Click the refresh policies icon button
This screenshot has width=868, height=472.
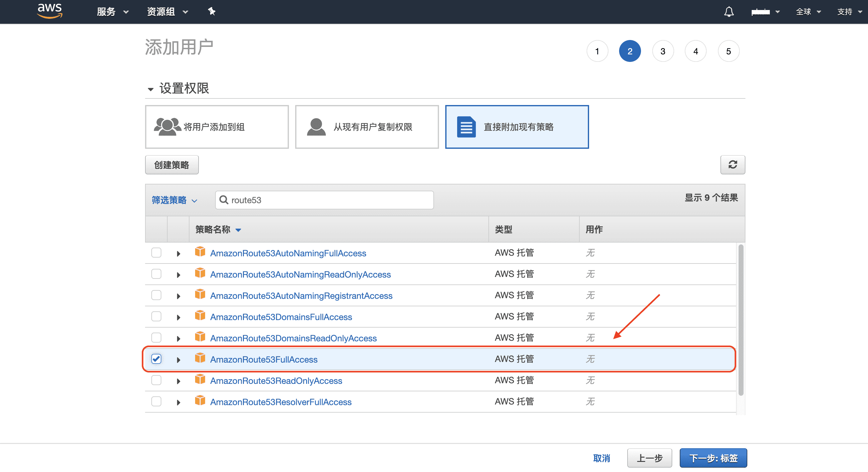[x=732, y=164]
